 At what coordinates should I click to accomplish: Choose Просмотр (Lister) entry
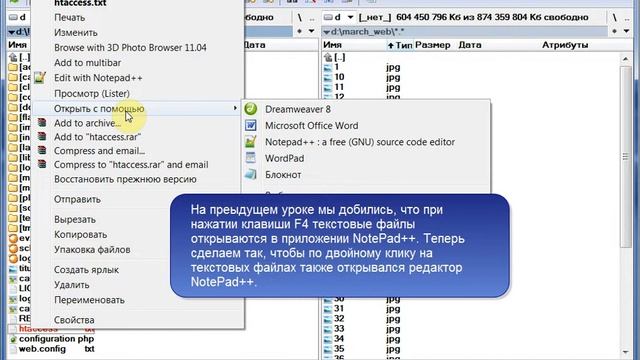(91, 93)
